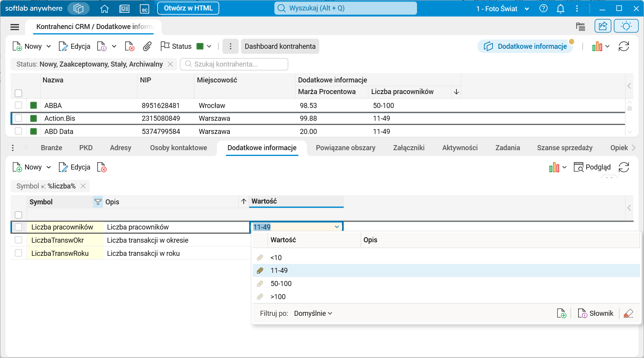Viewport: 644px width, 358px height.
Task: Refresh the additional information list
Action: [624, 167]
